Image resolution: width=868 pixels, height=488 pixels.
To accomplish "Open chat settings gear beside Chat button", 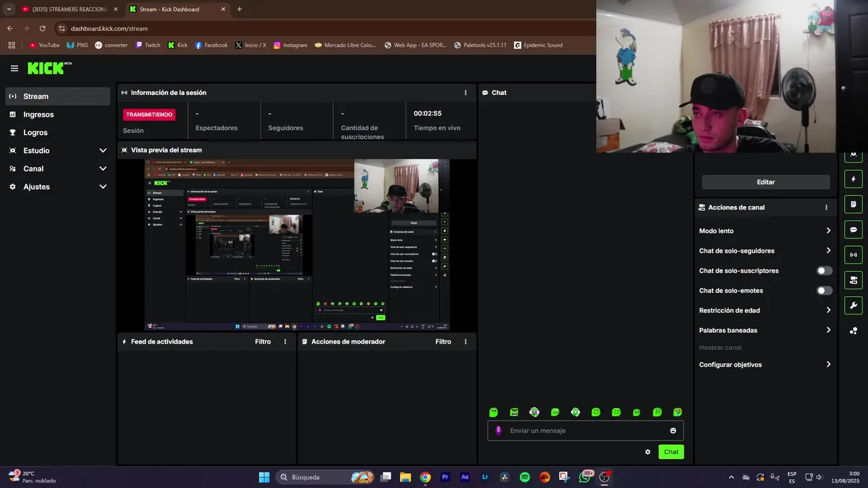I will pyautogui.click(x=648, y=452).
